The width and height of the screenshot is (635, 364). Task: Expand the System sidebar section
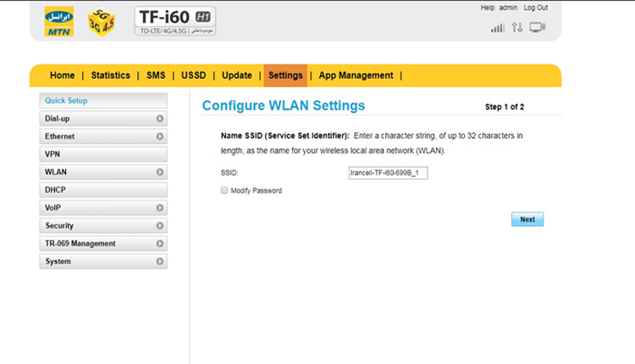click(103, 262)
